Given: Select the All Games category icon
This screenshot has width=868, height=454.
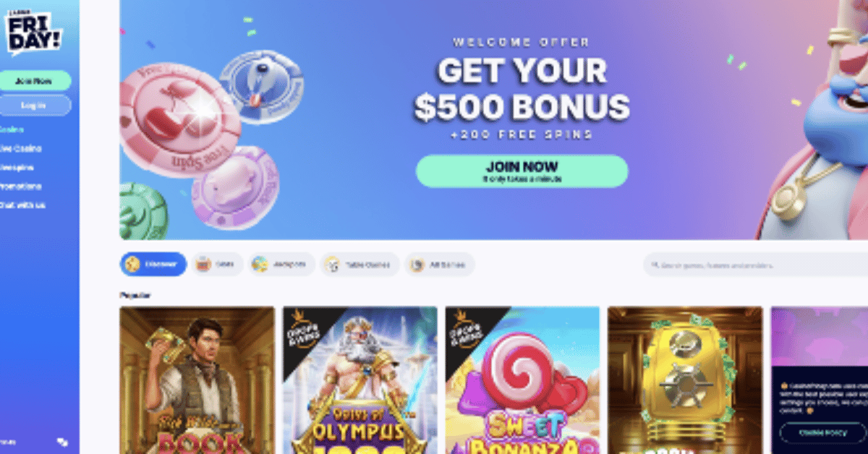Looking at the screenshot, I should tap(417, 265).
